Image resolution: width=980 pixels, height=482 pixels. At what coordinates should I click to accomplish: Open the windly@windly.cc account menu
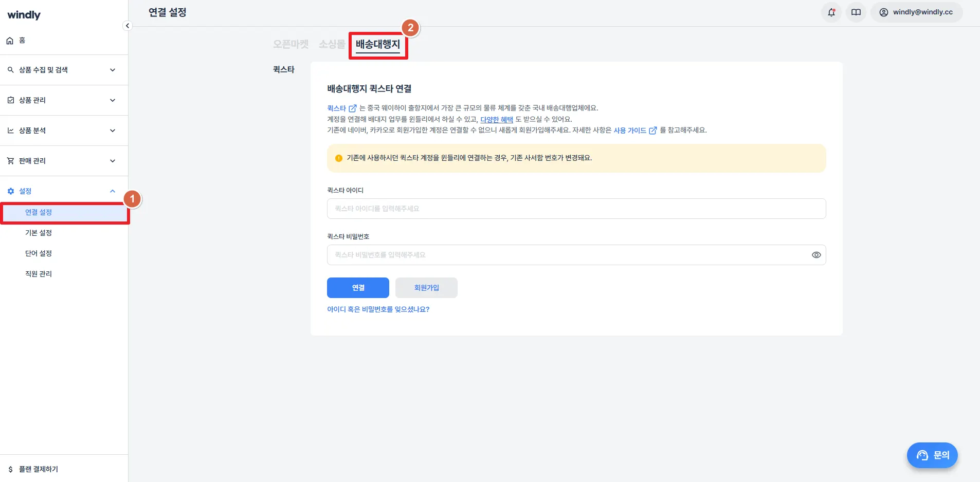tap(916, 12)
